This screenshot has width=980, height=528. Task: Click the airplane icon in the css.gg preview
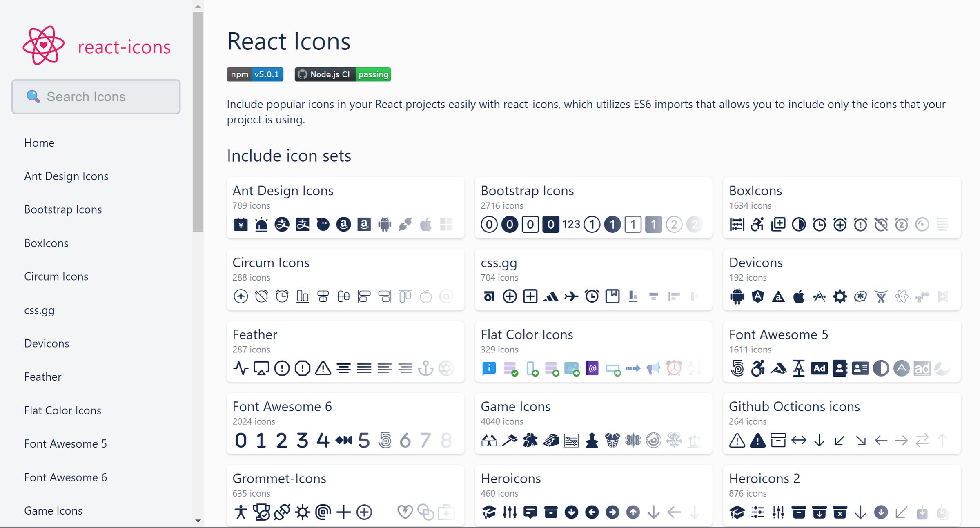572,296
